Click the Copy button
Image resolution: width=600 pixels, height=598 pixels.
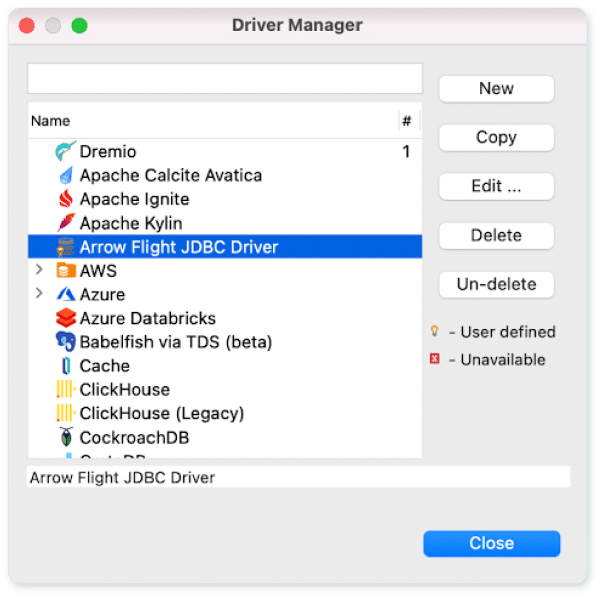[x=496, y=138]
